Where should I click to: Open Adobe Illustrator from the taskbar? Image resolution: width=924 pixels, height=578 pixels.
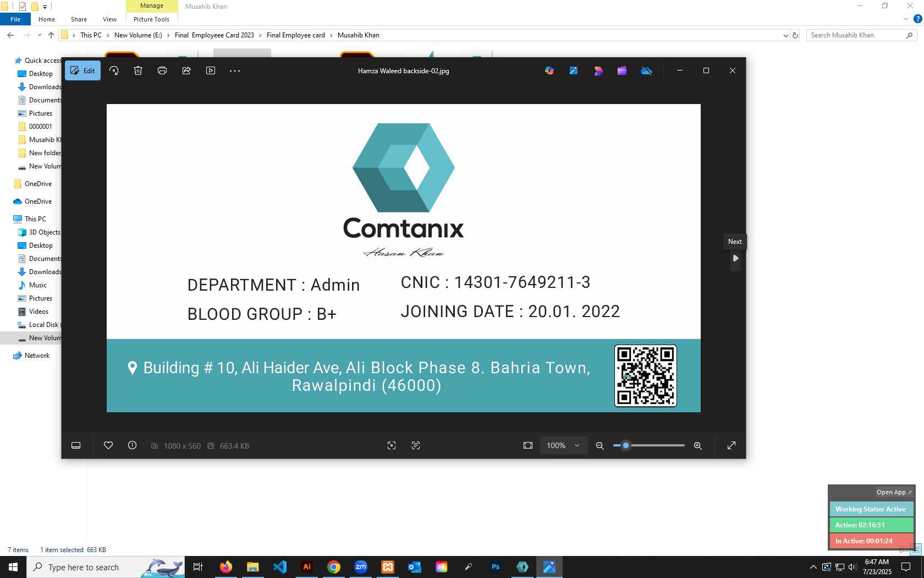tap(307, 567)
